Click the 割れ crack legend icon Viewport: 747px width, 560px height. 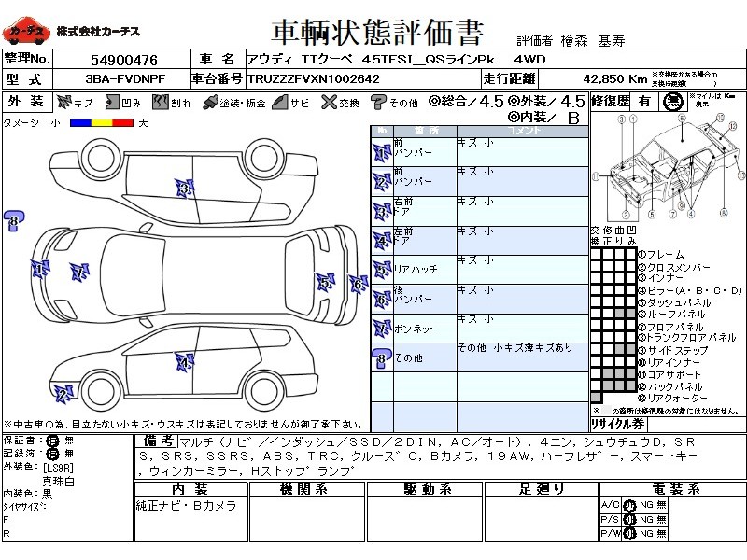point(159,102)
